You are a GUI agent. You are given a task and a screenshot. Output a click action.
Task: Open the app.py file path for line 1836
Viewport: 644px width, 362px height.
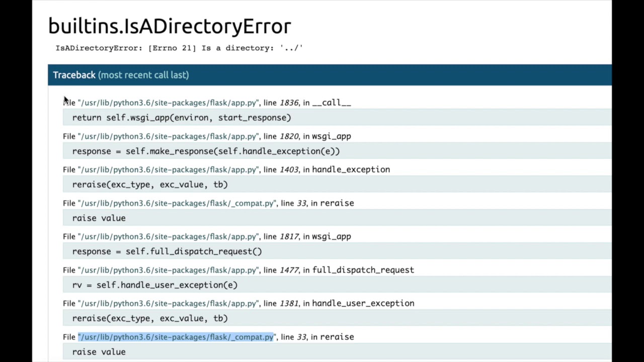(168, 103)
